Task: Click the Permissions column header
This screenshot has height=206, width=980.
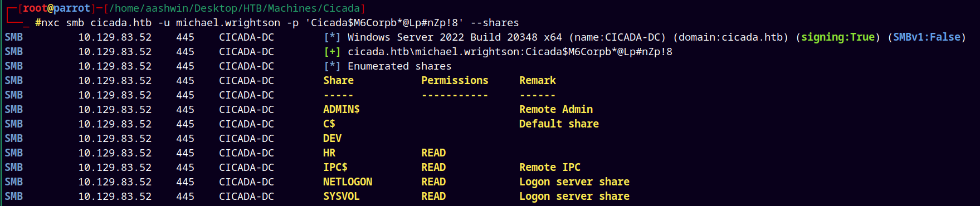Action: 455,81
